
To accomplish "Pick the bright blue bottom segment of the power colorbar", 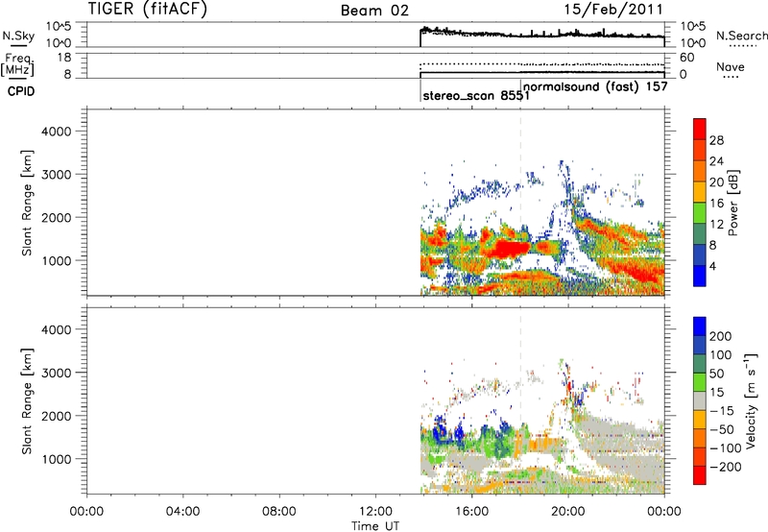I will (x=700, y=276).
